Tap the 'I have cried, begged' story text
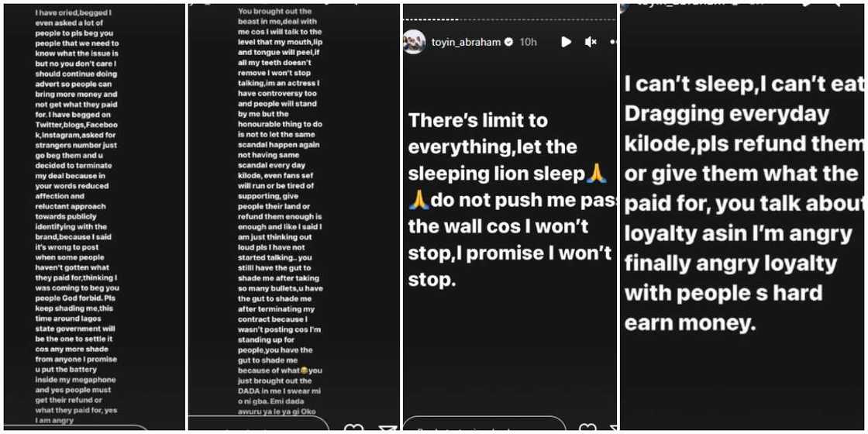The height and width of the screenshot is (434, 868). pyautogui.click(x=77, y=213)
